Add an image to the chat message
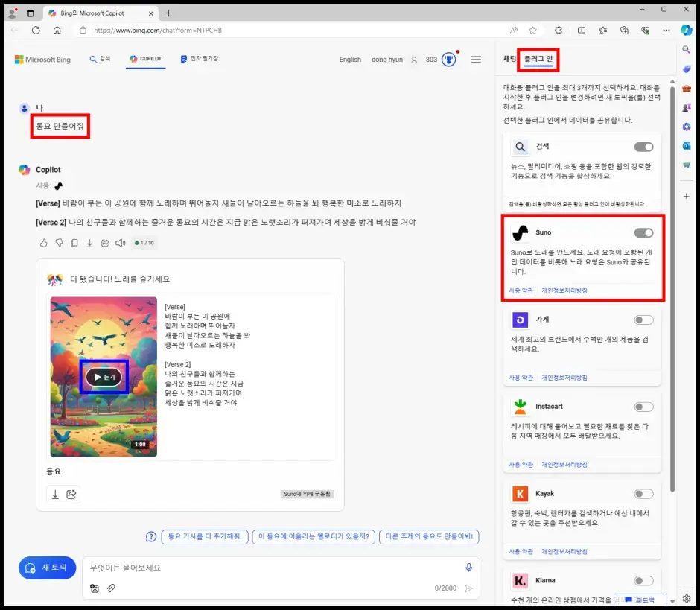Screen dimensions: 700x610 click(x=95, y=588)
